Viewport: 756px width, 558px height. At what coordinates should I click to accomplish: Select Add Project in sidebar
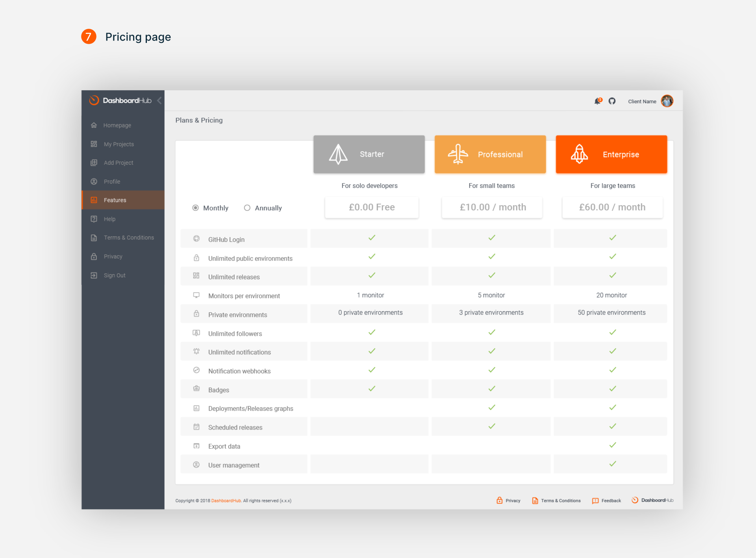pos(123,163)
